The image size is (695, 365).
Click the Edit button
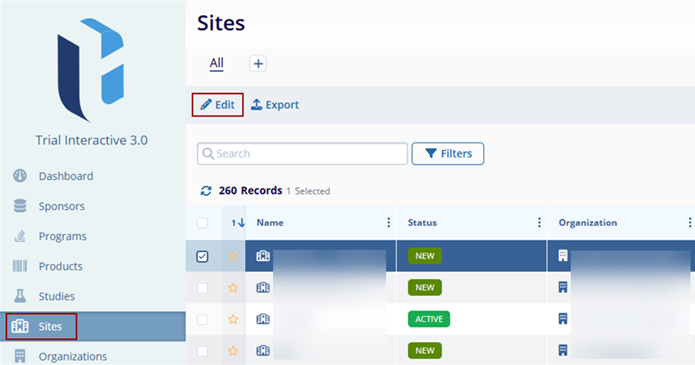(x=218, y=105)
